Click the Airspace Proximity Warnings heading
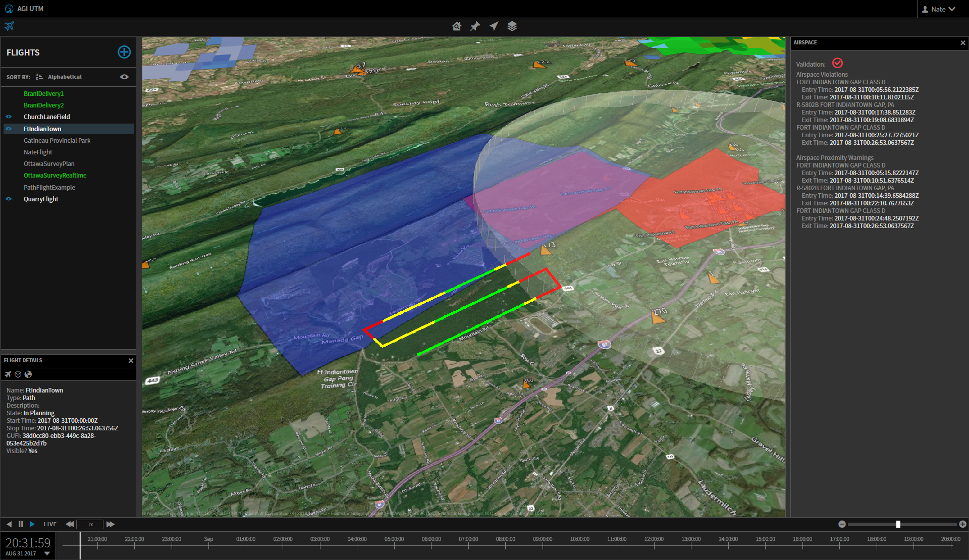 click(835, 157)
